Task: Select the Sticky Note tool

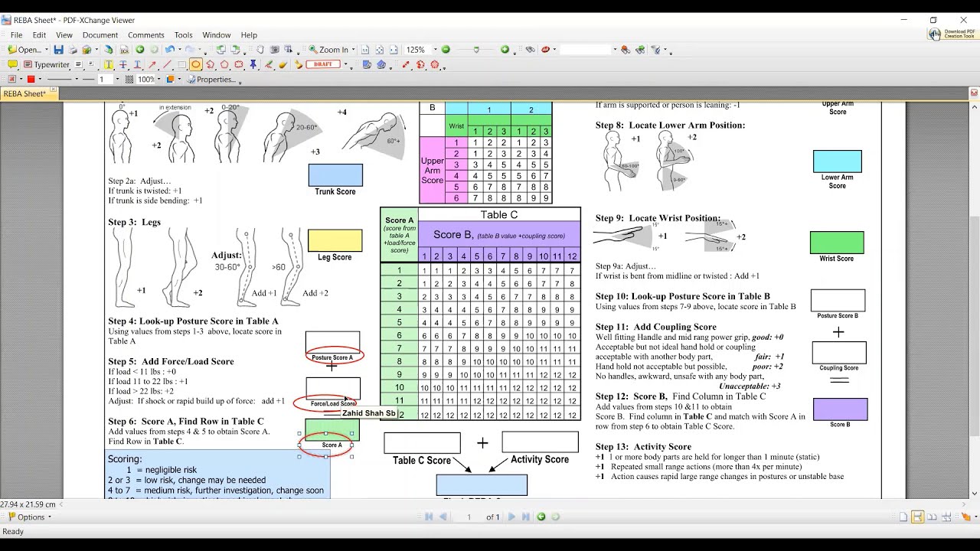Action: tap(13, 64)
